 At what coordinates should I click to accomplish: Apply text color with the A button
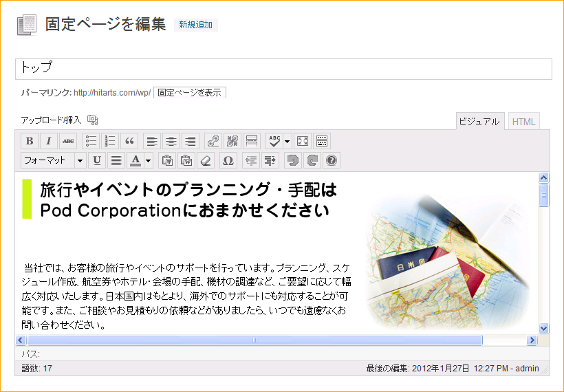point(135,160)
